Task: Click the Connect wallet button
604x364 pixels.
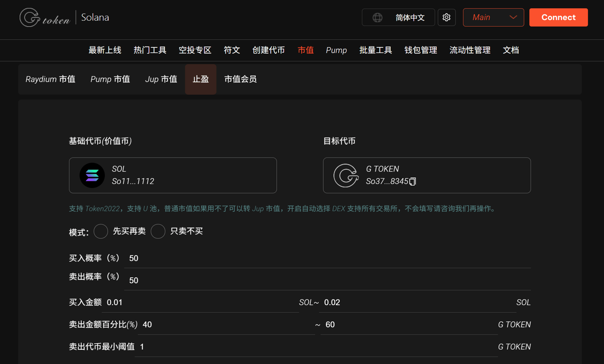Action: (x=558, y=18)
